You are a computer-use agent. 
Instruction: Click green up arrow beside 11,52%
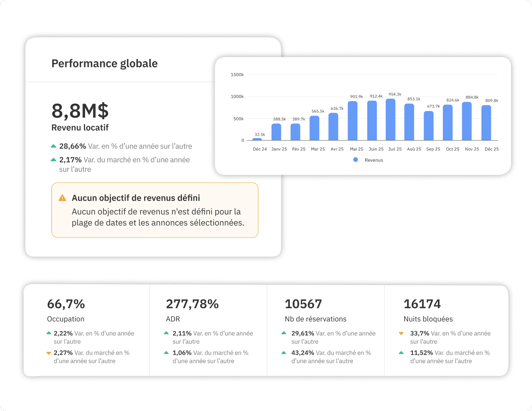[401, 353]
